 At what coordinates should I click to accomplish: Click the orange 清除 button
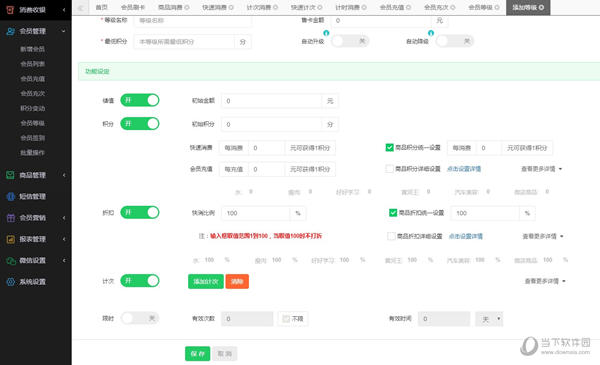point(237,282)
